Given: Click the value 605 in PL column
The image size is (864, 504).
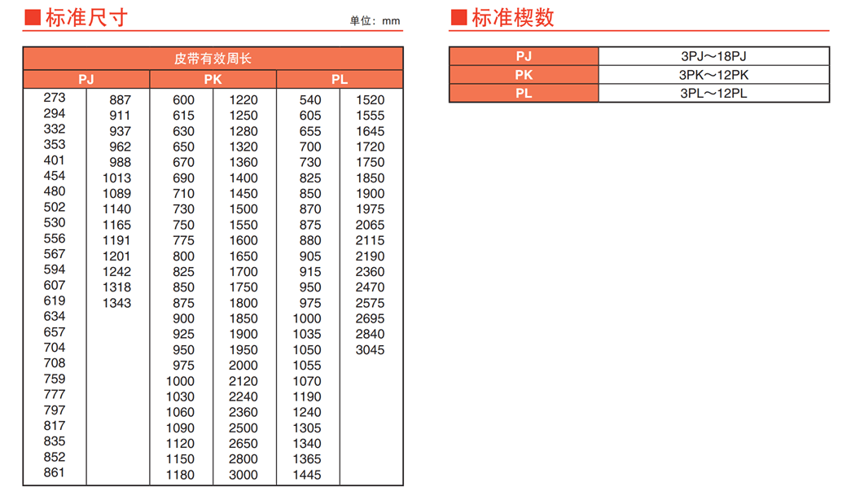Looking at the screenshot, I should (x=310, y=116).
